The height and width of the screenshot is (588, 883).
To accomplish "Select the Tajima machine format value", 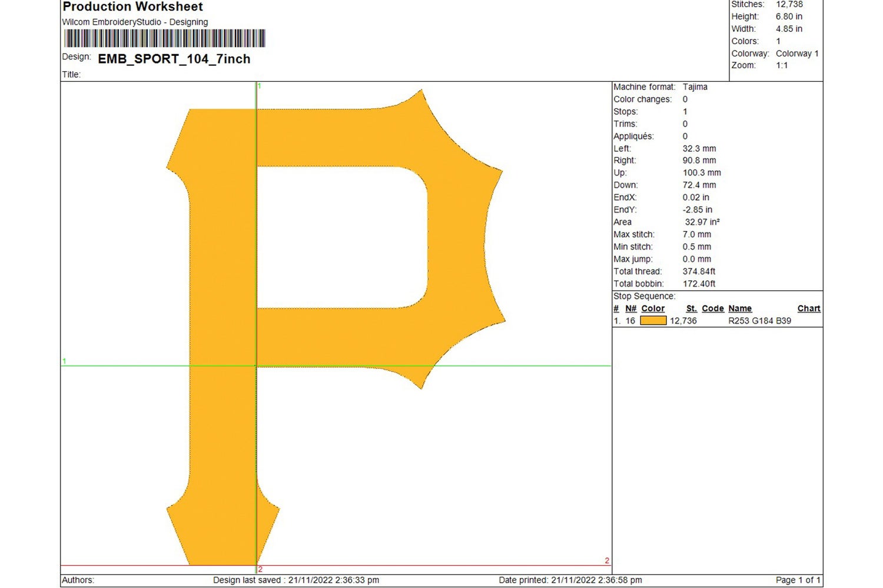I will pos(695,87).
